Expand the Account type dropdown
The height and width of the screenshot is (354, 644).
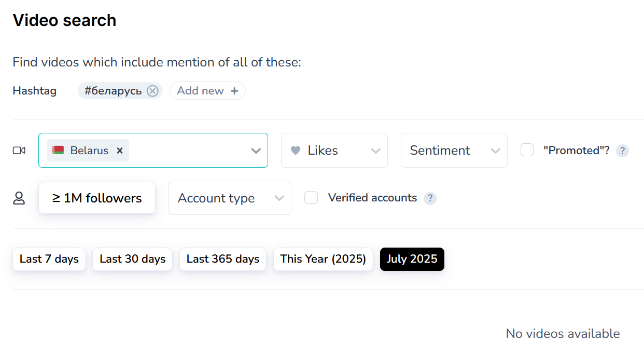pyautogui.click(x=230, y=198)
